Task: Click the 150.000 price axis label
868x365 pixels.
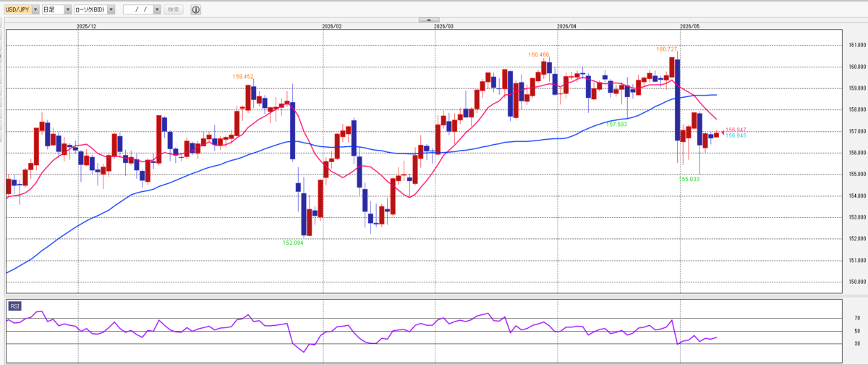Action: (858, 282)
